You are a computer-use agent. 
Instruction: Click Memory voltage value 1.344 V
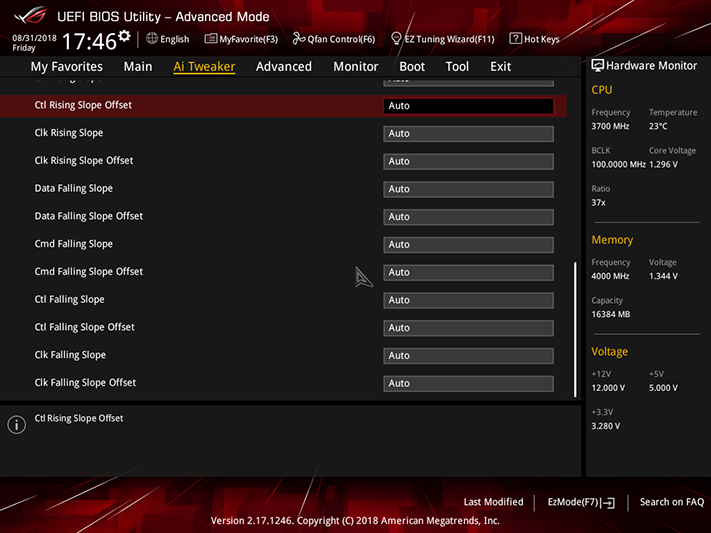pos(663,276)
